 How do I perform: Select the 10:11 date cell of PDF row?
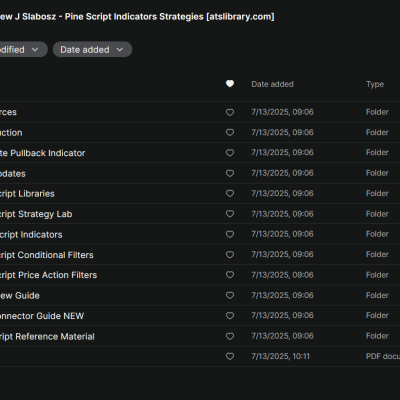click(280, 356)
